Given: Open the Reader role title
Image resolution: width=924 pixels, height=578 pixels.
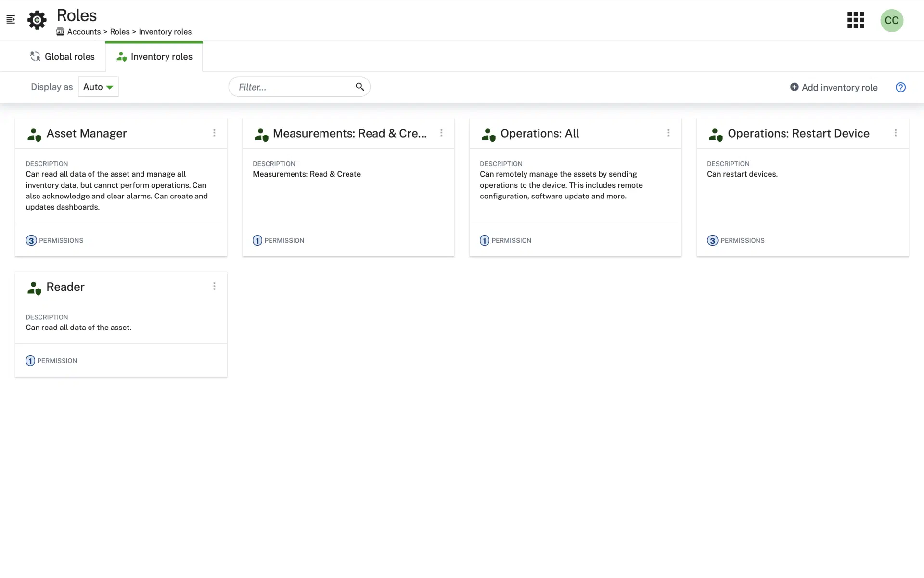Looking at the screenshot, I should click(65, 287).
